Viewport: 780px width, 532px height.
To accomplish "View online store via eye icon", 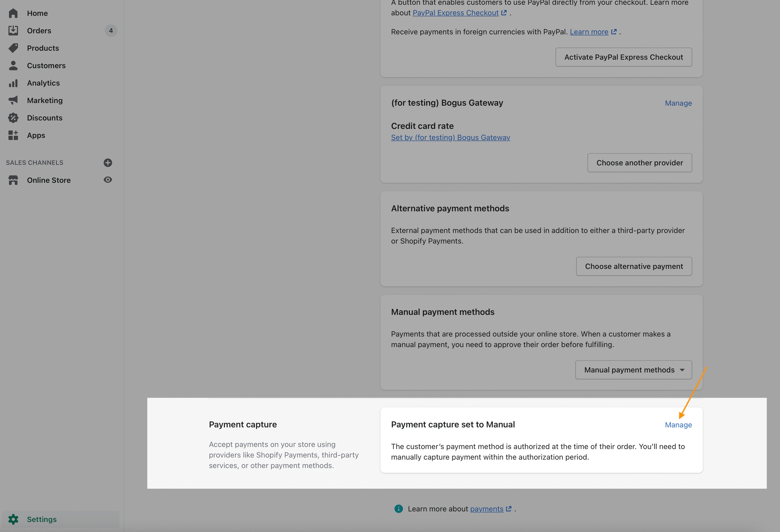I will 108,180.
